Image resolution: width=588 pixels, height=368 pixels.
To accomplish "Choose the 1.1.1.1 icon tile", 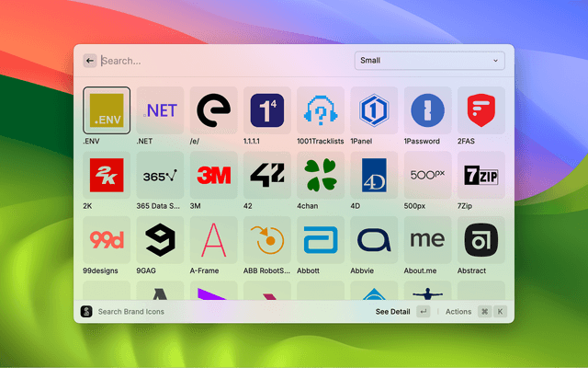I will (x=267, y=110).
